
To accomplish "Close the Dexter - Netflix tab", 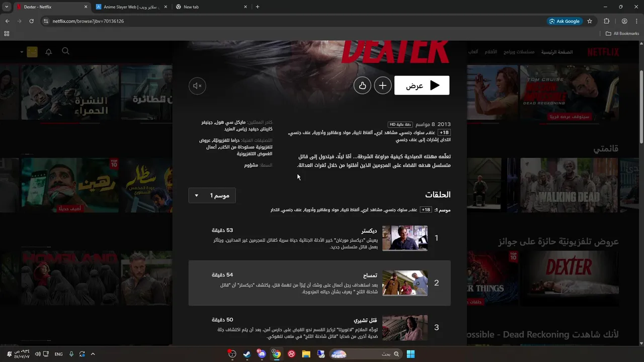I will coord(86,7).
